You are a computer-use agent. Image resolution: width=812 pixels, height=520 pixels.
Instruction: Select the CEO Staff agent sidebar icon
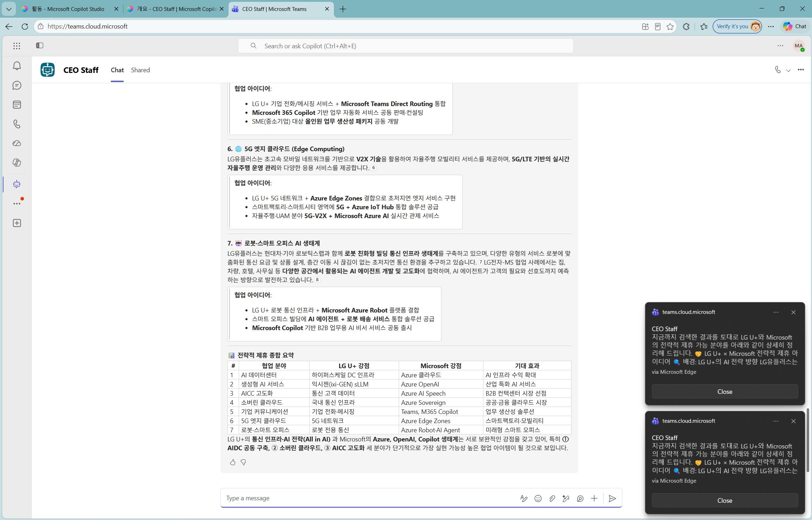17,184
